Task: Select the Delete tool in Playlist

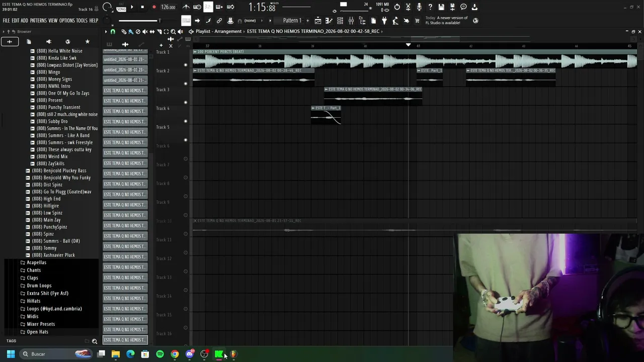Action: [138, 31]
